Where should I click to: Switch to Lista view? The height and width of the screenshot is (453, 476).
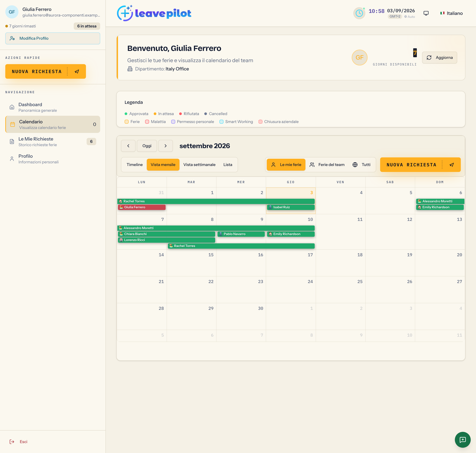(228, 165)
